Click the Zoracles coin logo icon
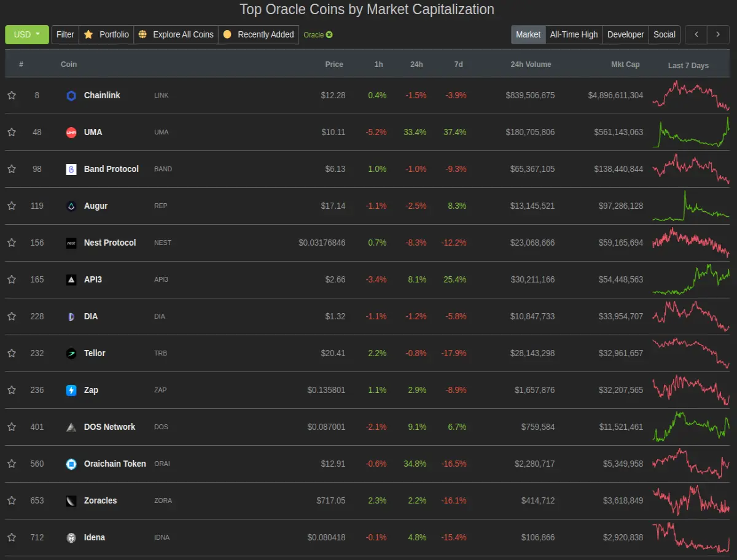This screenshot has width=737, height=560. click(x=71, y=501)
